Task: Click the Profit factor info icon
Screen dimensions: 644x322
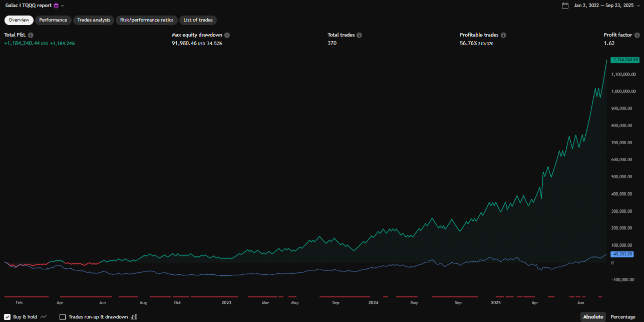Action: pyautogui.click(x=637, y=35)
